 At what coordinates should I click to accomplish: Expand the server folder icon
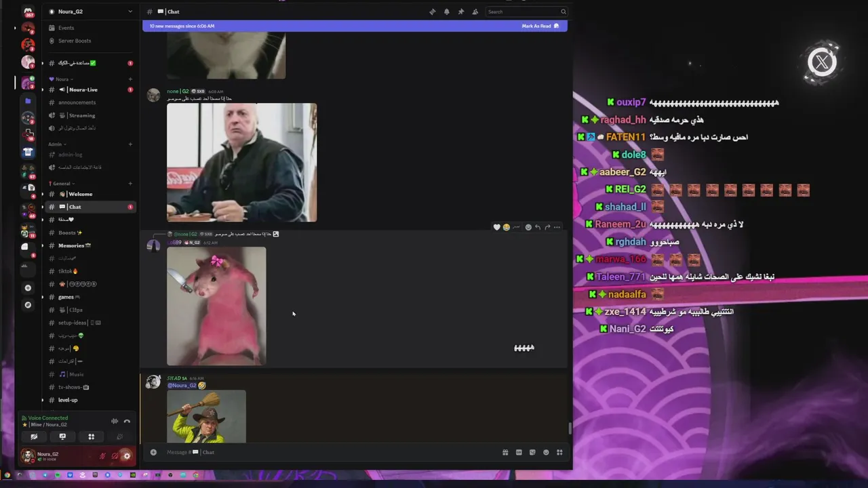(28, 101)
